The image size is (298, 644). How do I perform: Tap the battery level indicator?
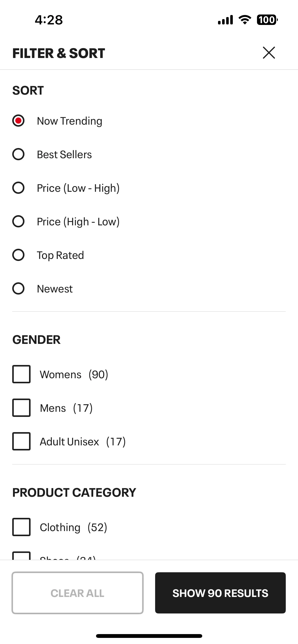(x=267, y=20)
